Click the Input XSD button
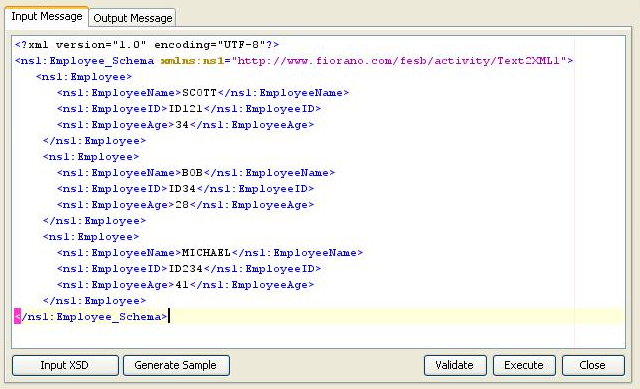This screenshot has height=389, width=640. point(65,365)
